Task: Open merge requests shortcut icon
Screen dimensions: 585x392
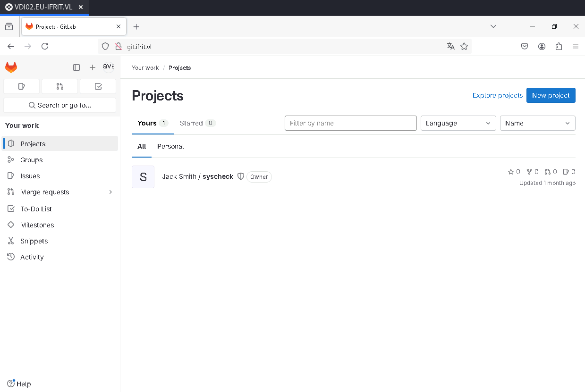Action: pos(59,86)
